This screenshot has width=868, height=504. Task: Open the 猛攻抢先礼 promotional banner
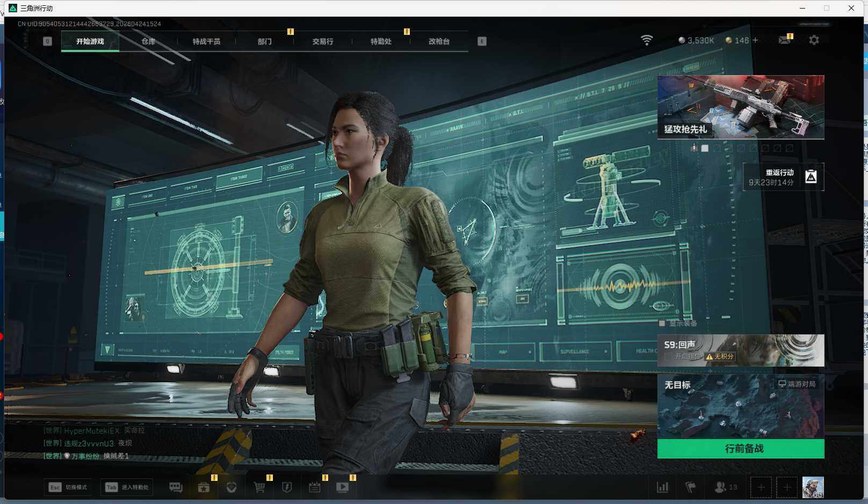[740, 107]
